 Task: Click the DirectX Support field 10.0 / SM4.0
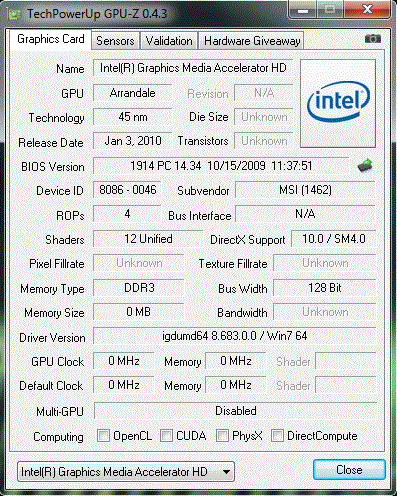tap(334, 239)
